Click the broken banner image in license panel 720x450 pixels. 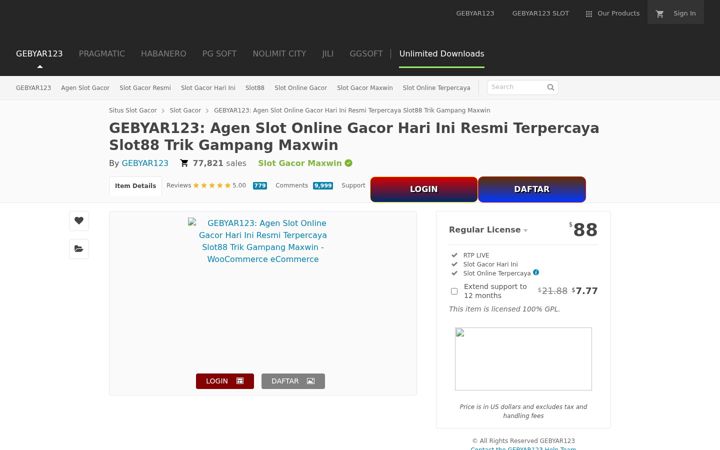tap(523, 359)
